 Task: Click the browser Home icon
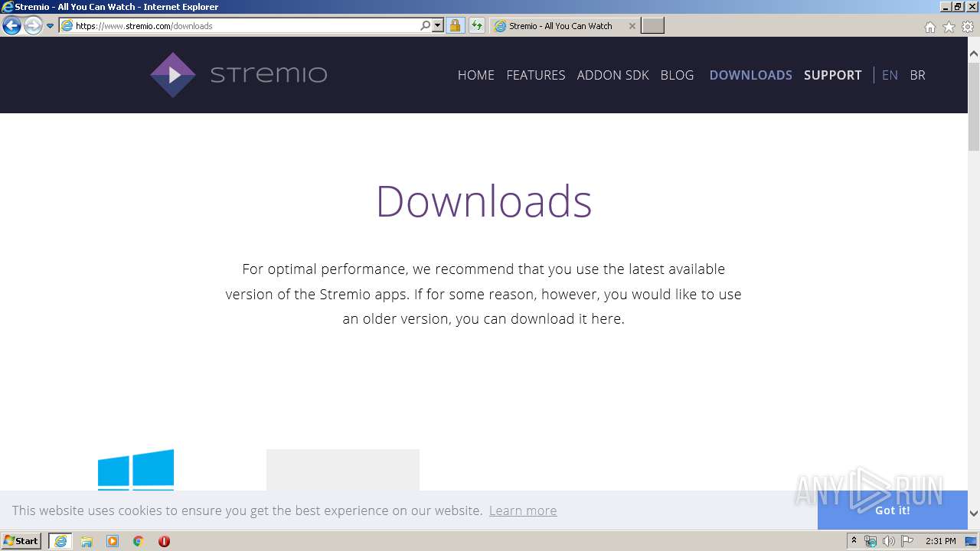(929, 27)
